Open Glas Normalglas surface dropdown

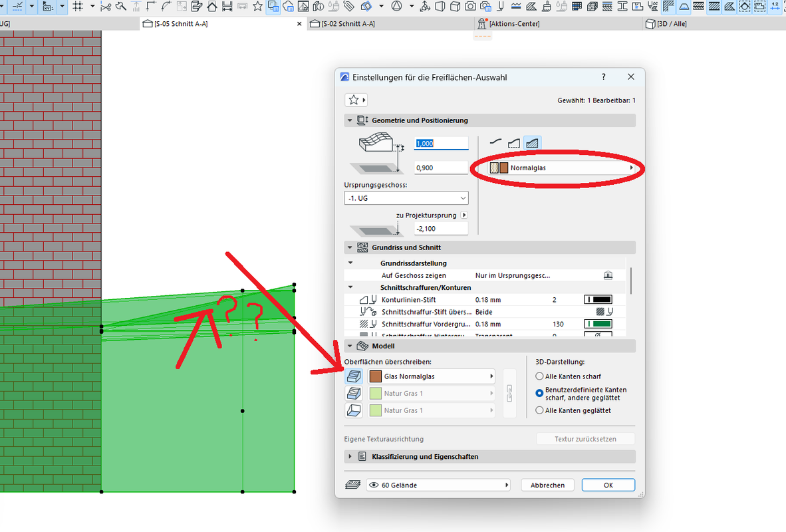click(x=432, y=376)
